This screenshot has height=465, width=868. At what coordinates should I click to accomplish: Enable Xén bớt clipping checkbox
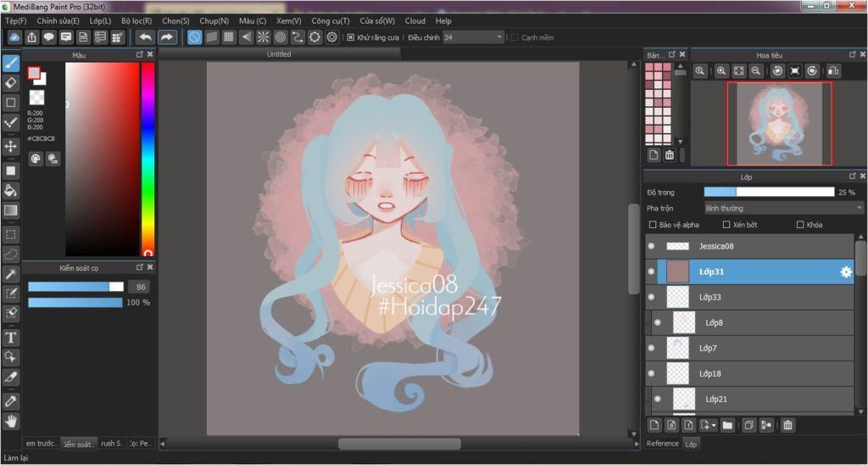(726, 225)
